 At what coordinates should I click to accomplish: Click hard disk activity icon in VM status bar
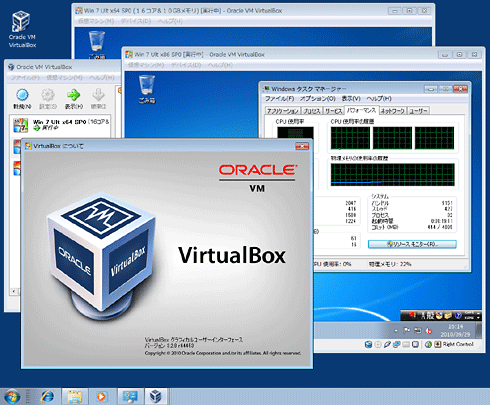368,345
